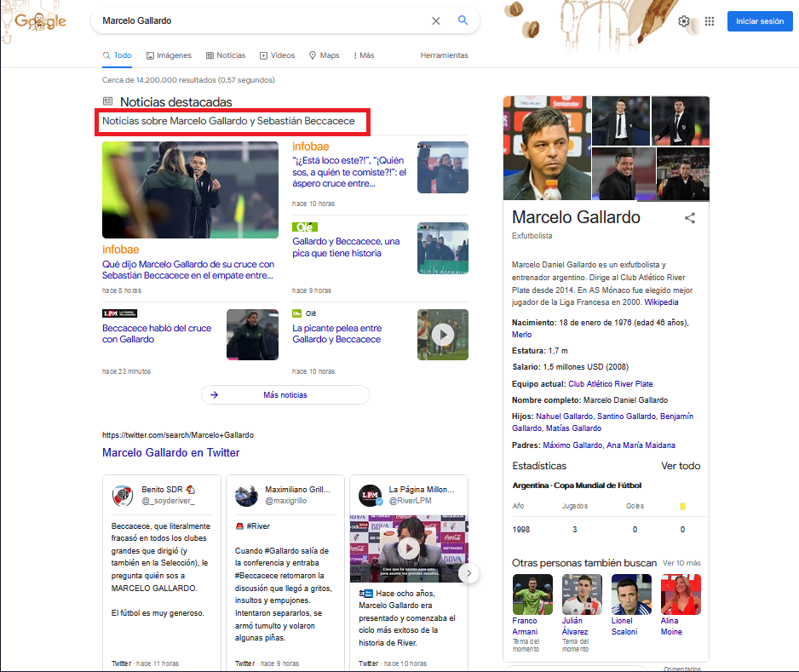This screenshot has height=672, width=799.
Task: Click the #River hashtag in Grillo tweet
Action: (x=258, y=526)
